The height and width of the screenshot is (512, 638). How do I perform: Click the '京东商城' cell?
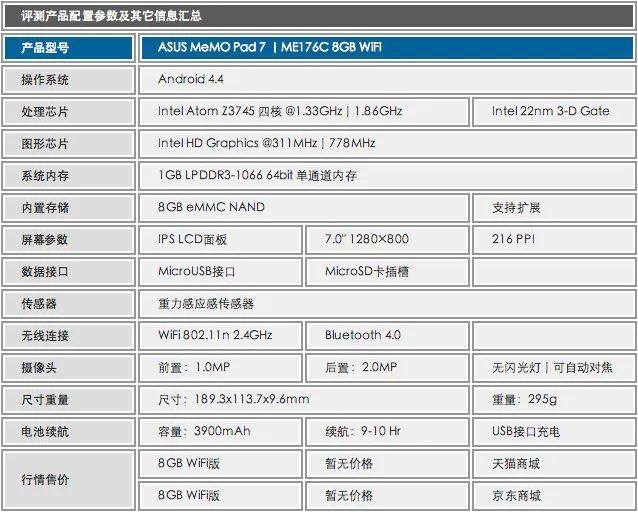tap(554, 496)
